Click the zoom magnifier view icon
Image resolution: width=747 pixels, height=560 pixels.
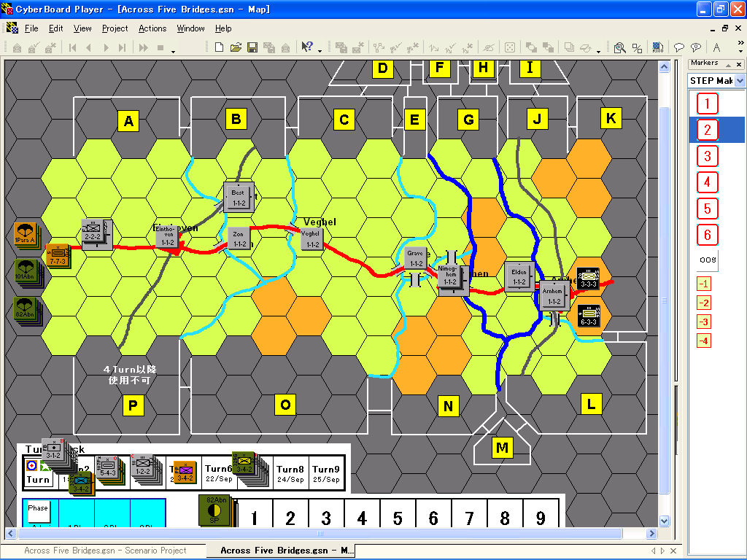click(x=620, y=47)
